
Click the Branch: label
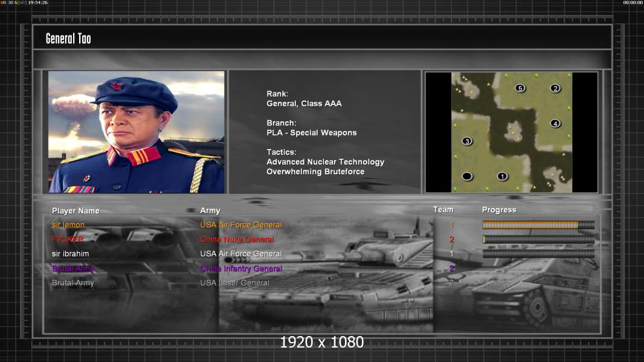(282, 123)
